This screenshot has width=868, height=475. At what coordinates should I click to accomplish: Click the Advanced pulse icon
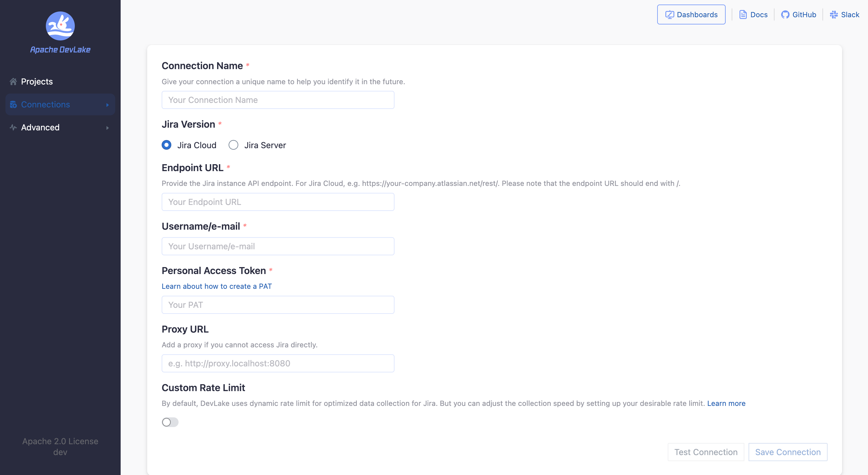(13, 127)
